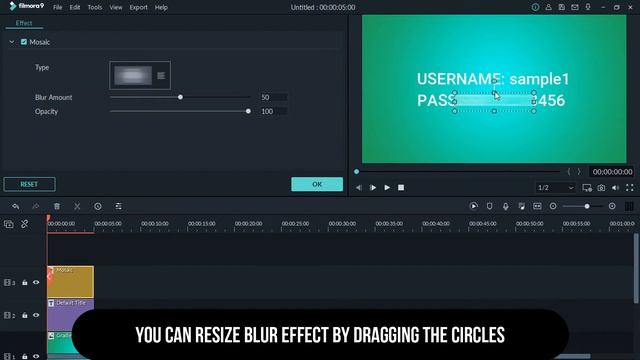Play the preview
Screen dimensions: 640x360
(387, 188)
